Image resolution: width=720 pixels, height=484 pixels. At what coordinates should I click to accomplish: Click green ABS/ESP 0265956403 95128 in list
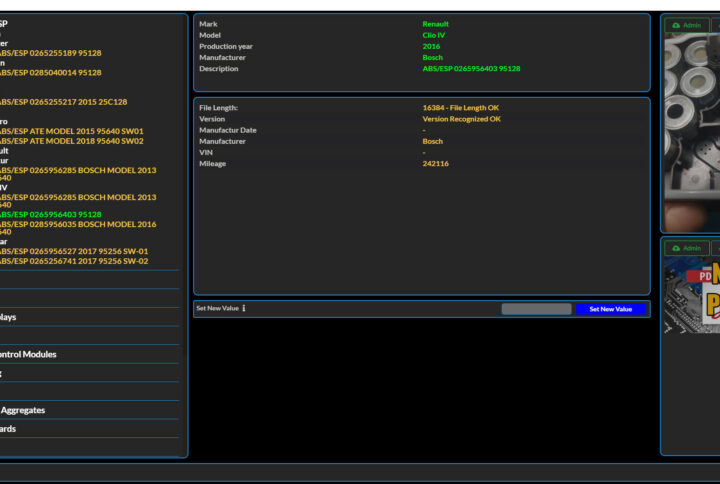point(50,214)
